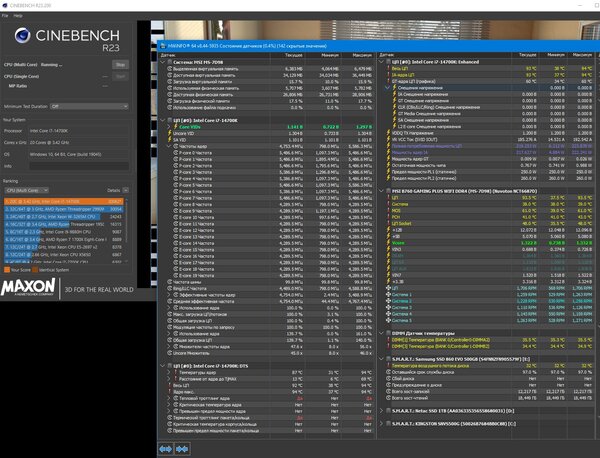Expand Температуры ядер row

tap(169, 372)
